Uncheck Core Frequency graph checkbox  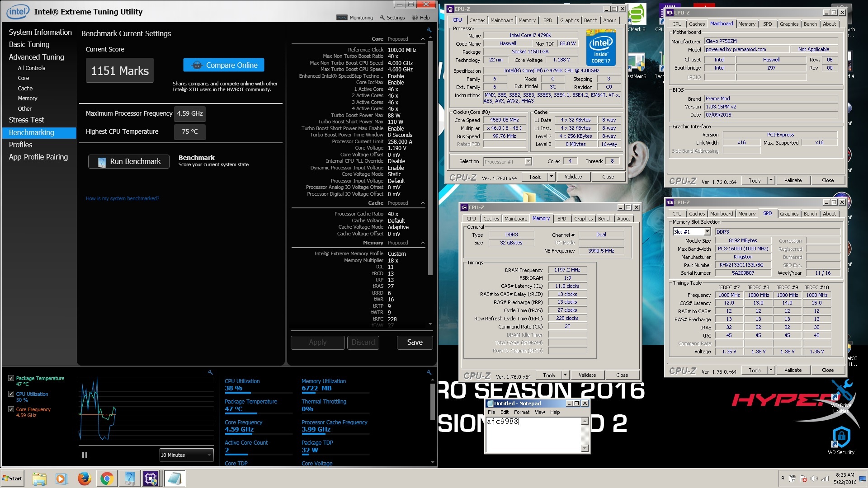(x=11, y=409)
